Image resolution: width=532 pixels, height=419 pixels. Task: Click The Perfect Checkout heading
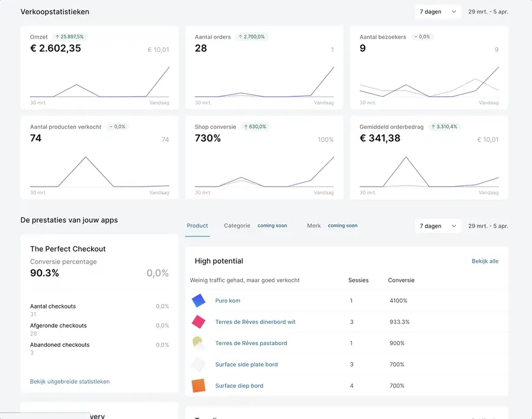click(x=68, y=249)
